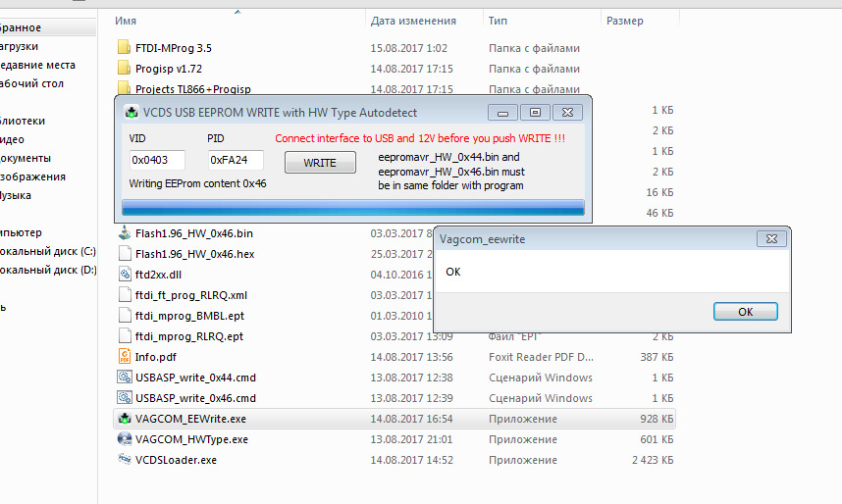Click the Info.pdf Foxit icon
This screenshot has width=842, height=504.
[124, 356]
